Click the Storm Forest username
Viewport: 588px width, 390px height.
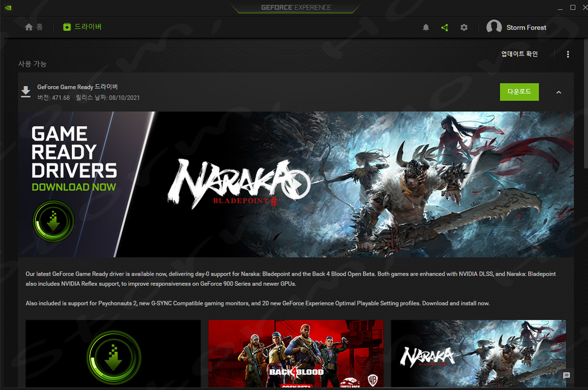pos(526,28)
